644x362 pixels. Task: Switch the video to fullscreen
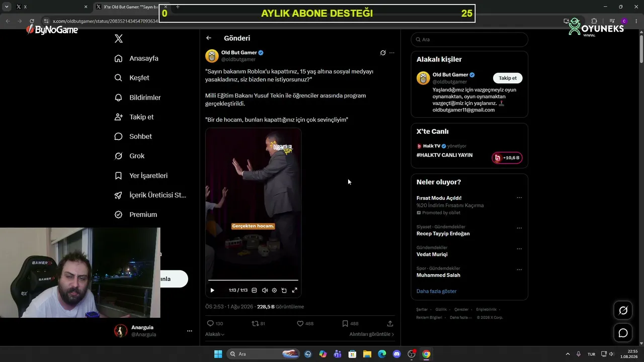(x=295, y=290)
